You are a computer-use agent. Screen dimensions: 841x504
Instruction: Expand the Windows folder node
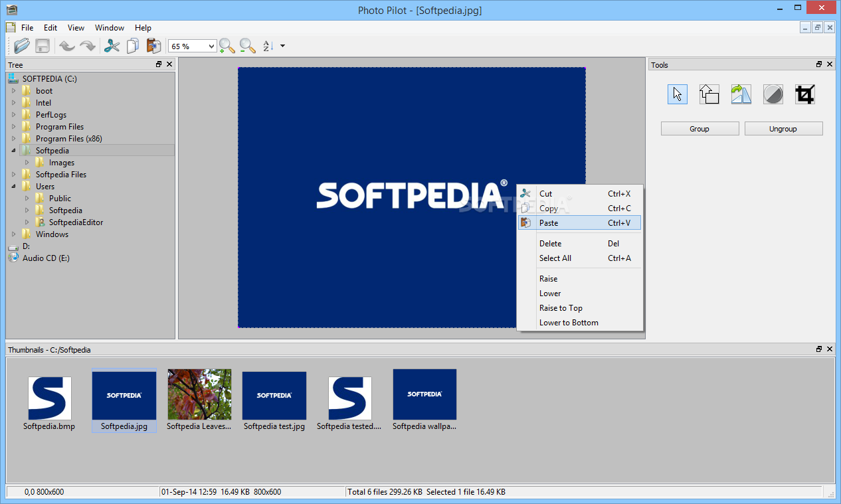click(13, 234)
